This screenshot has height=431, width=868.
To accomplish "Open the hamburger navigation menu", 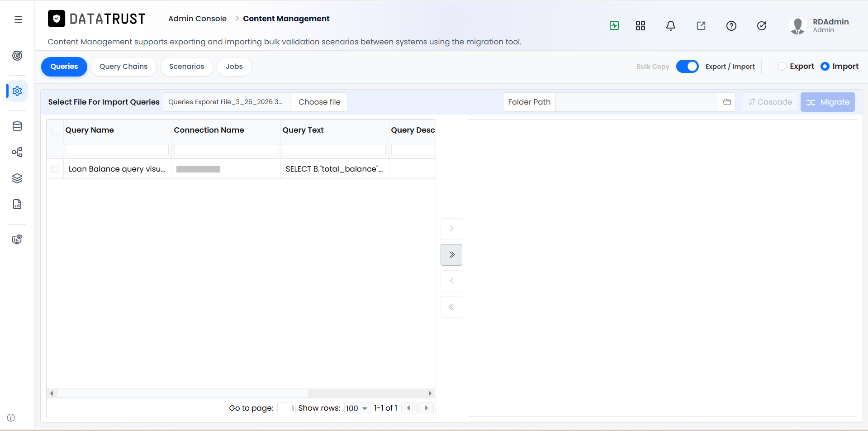I will click(x=18, y=19).
